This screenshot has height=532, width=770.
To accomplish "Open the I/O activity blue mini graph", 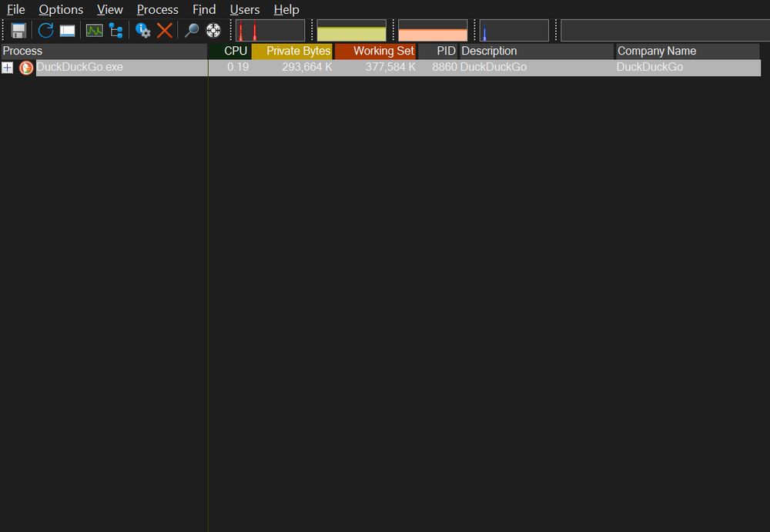I will pos(514,31).
